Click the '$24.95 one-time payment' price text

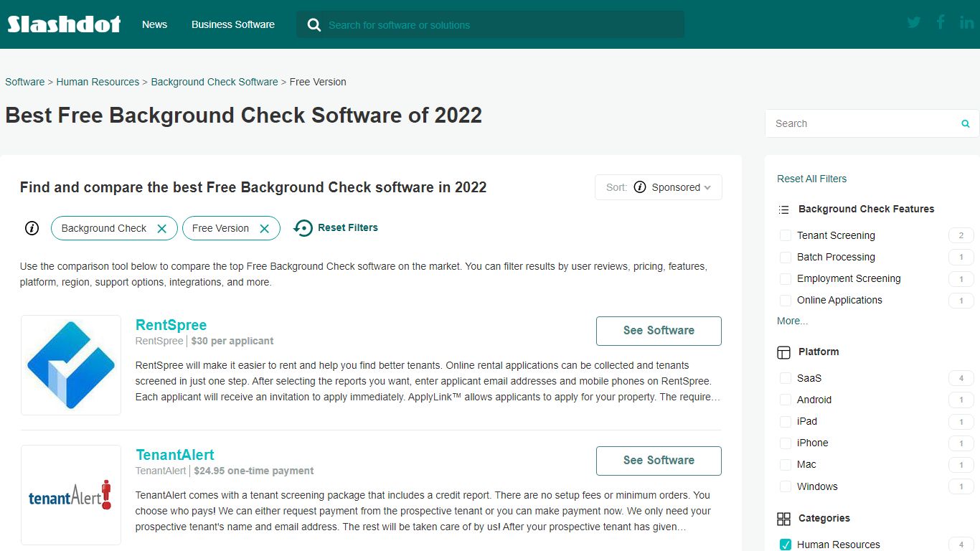tap(254, 471)
